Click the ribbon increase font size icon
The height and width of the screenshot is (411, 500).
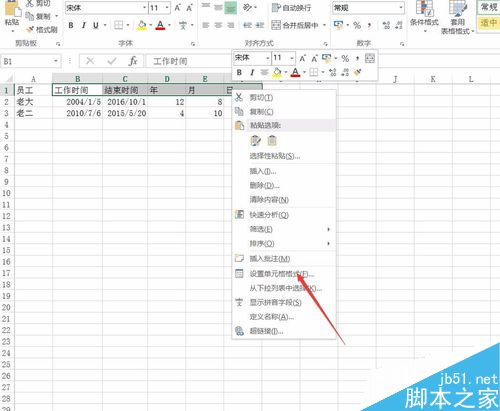coord(178,8)
